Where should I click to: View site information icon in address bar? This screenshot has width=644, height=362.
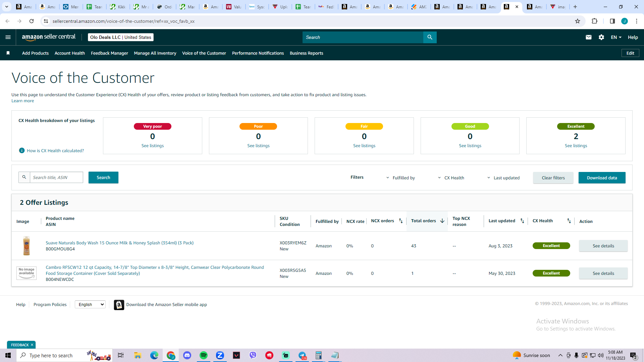click(46, 21)
